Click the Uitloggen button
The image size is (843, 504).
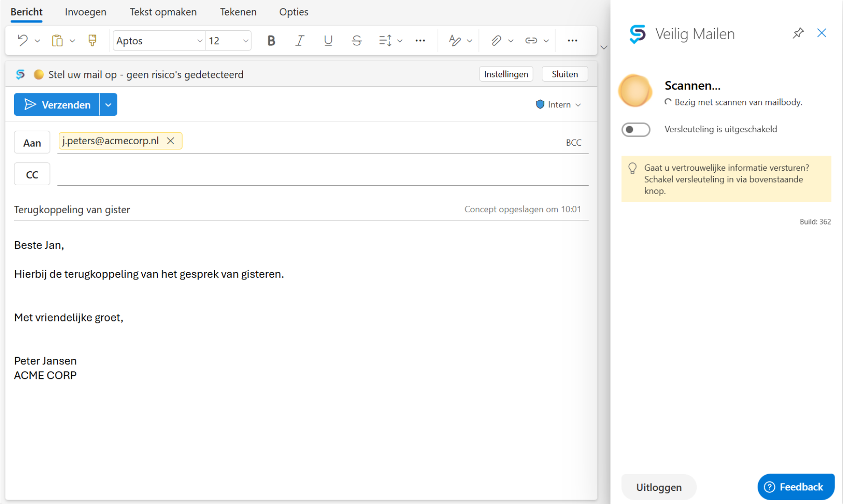coord(658,487)
